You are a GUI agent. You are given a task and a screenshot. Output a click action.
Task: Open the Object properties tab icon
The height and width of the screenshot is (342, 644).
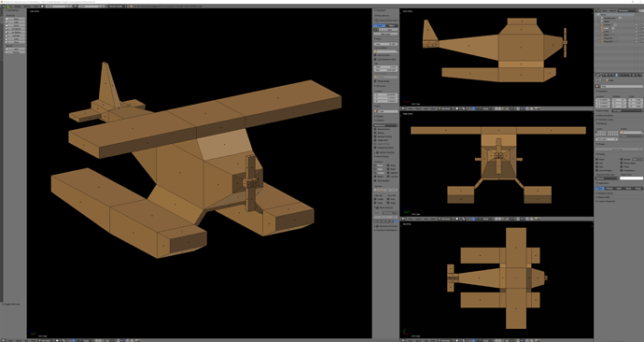(617, 75)
